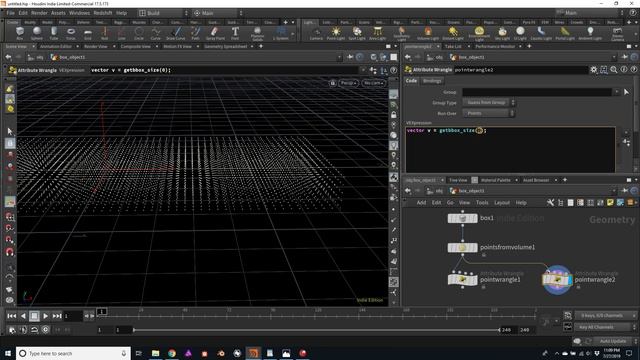Open the Persp viewport camera dropdown
This screenshot has height=360, width=640.
point(349,83)
